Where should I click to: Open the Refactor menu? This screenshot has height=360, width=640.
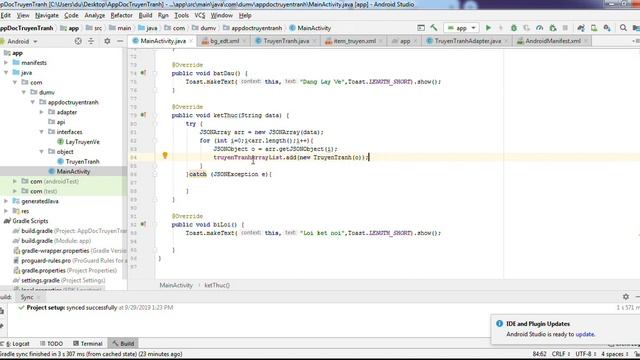click(x=121, y=16)
